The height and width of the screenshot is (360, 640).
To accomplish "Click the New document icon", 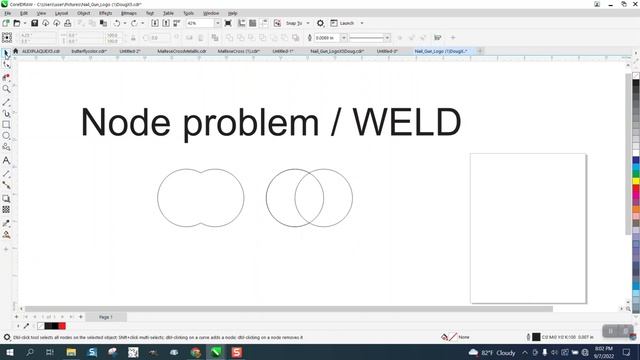I will [x=6, y=23].
